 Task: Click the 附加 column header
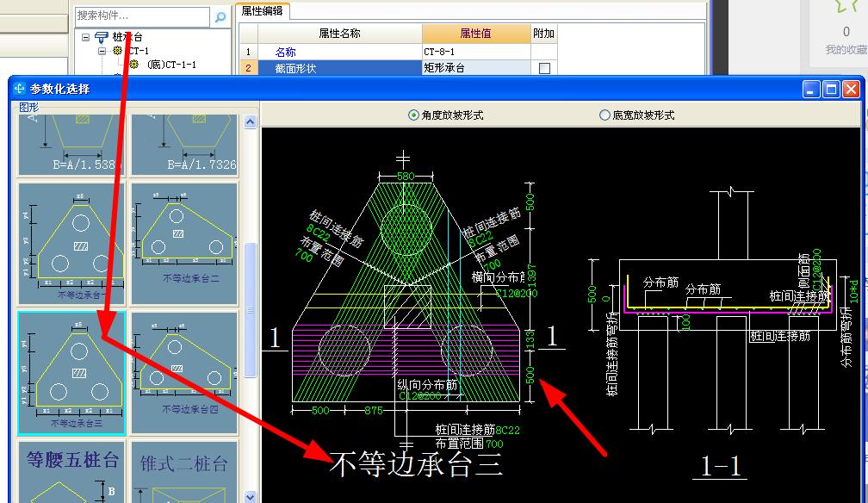tap(543, 34)
